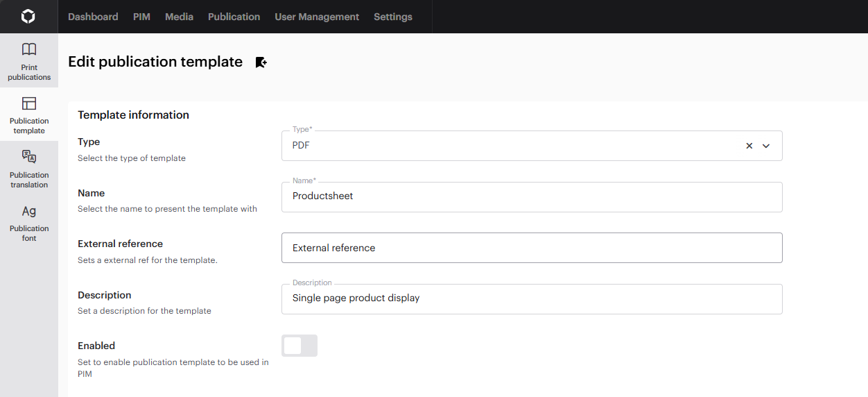Switch to the PIM menu
868x397 pixels.
click(141, 17)
